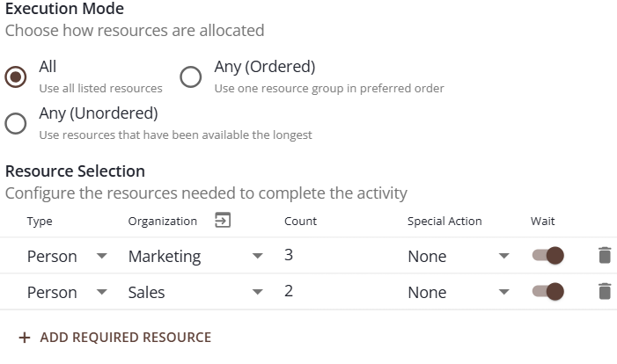
Task: Click the Organization column header
Action: pyautogui.click(x=164, y=222)
